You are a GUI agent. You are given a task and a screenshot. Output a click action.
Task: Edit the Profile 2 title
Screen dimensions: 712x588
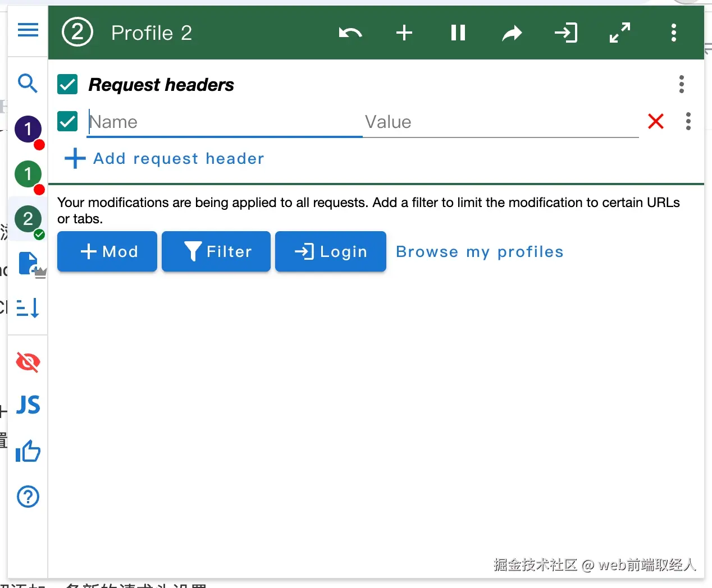152,33
